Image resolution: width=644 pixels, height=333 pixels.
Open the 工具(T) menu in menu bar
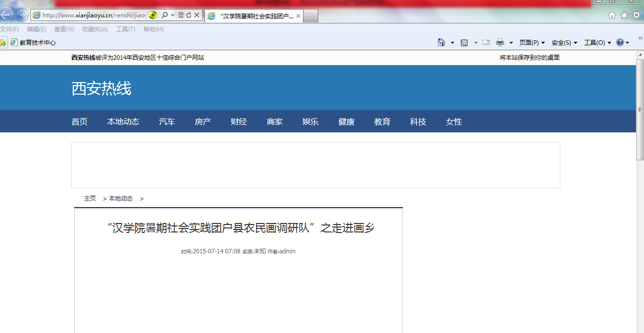click(x=126, y=29)
